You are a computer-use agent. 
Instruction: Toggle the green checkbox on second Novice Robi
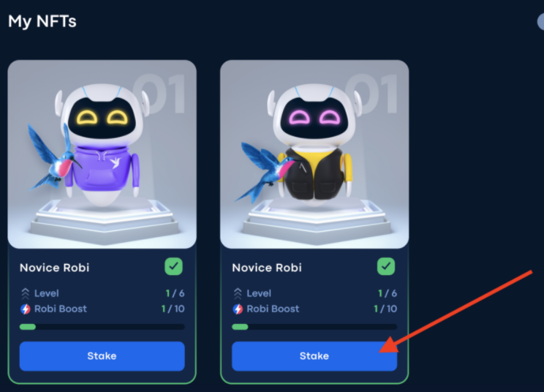click(x=386, y=266)
